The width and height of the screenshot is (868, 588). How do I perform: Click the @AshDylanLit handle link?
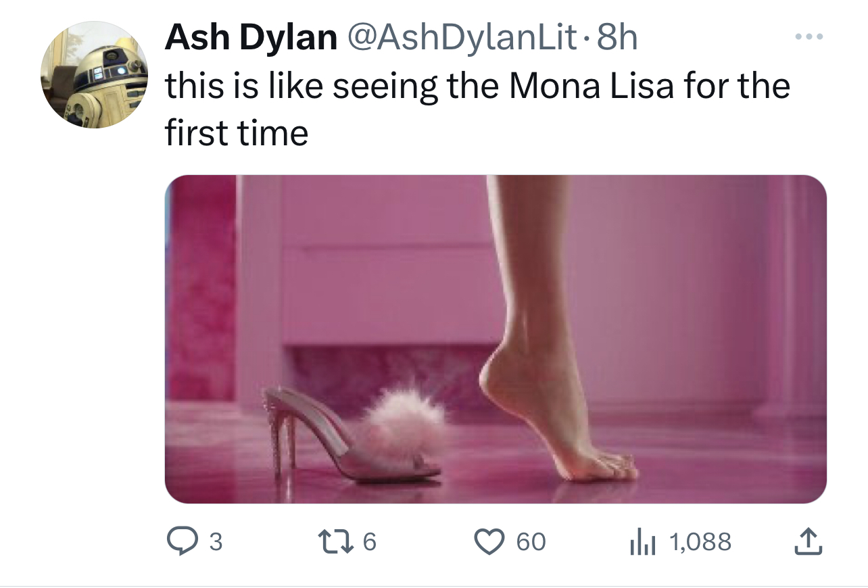click(x=464, y=38)
